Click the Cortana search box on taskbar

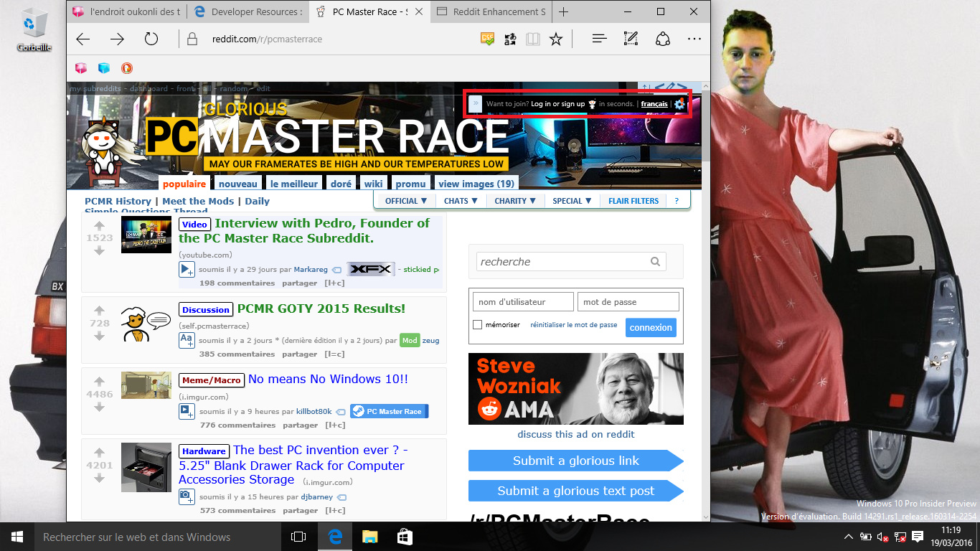click(158, 537)
